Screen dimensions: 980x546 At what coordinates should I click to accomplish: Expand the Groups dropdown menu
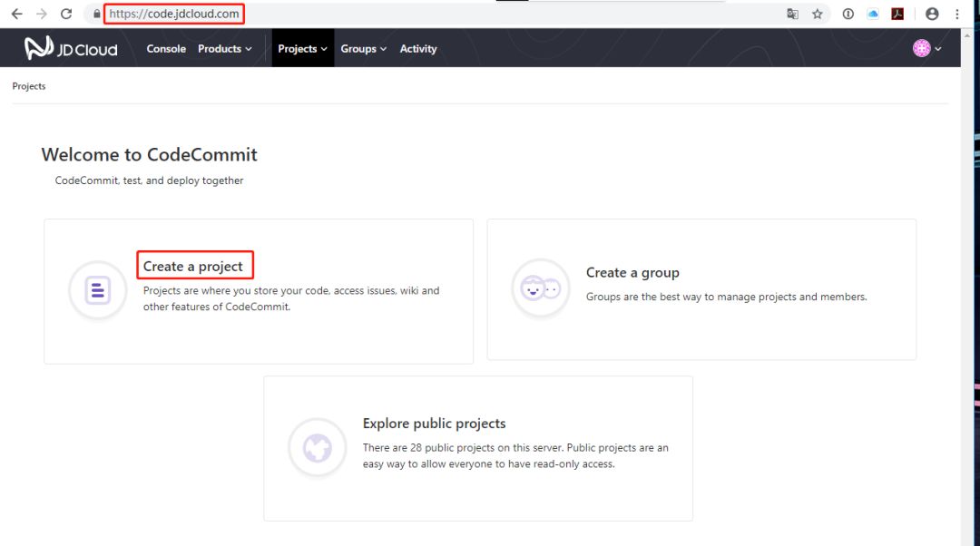(364, 49)
